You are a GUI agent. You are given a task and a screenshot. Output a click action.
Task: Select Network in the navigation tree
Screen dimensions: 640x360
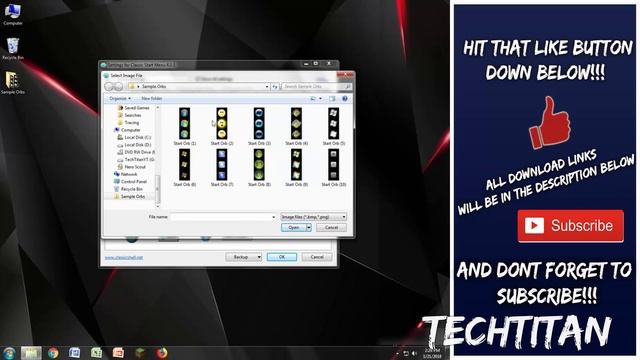[126, 174]
